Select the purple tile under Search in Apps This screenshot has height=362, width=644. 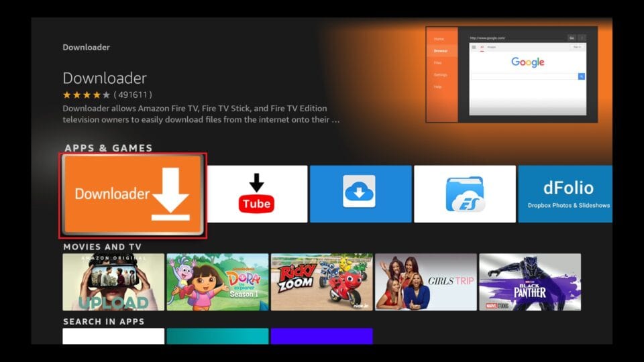(321, 336)
